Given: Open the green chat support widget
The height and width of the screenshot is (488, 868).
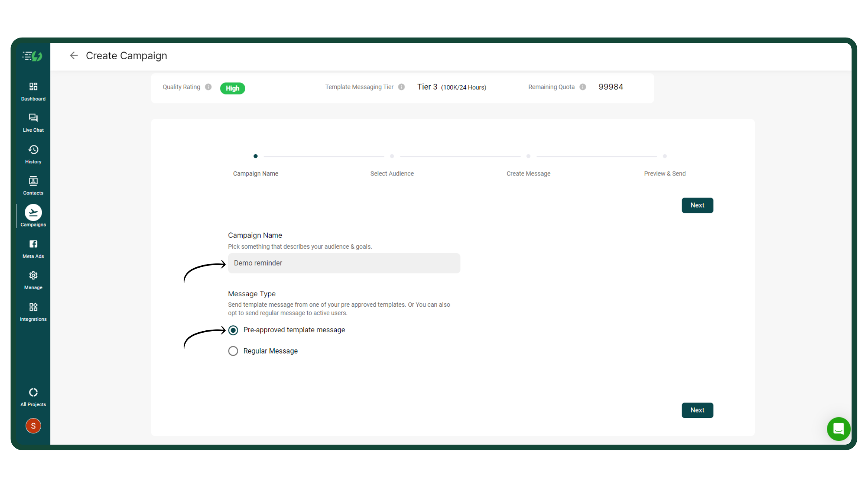Looking at the screenshot, I should click(839, 429).
